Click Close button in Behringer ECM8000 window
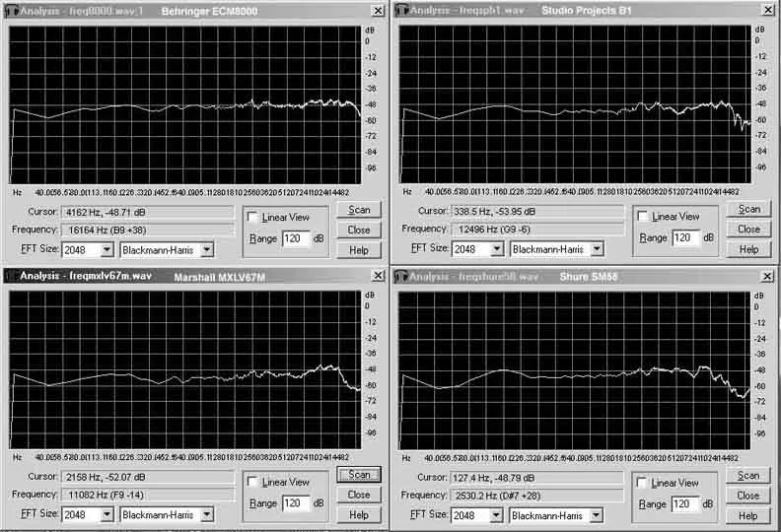This screenshot has width=781, height=532. click(x=359, y=230)
